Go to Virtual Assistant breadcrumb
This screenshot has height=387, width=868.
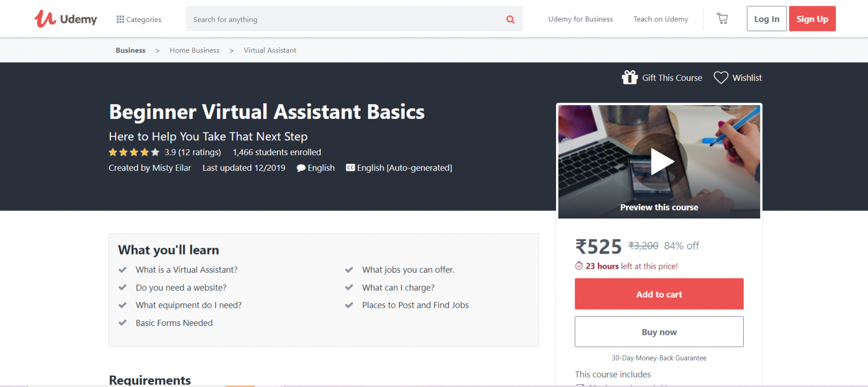270,50
